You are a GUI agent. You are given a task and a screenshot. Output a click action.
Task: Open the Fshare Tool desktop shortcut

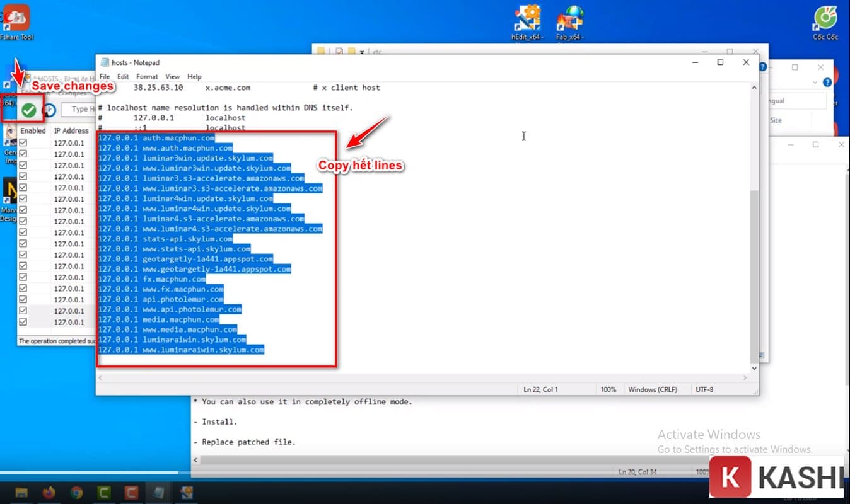click(17, 22)
